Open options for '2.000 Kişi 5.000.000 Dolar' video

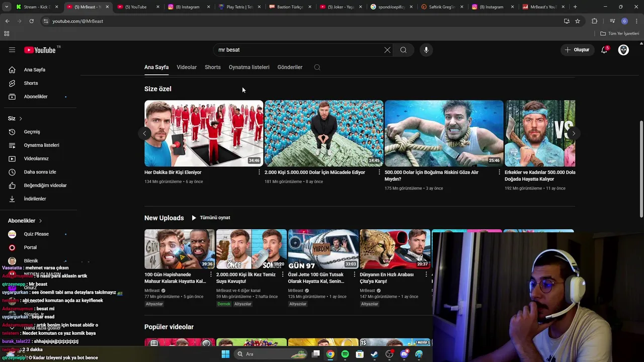[379, 172]
